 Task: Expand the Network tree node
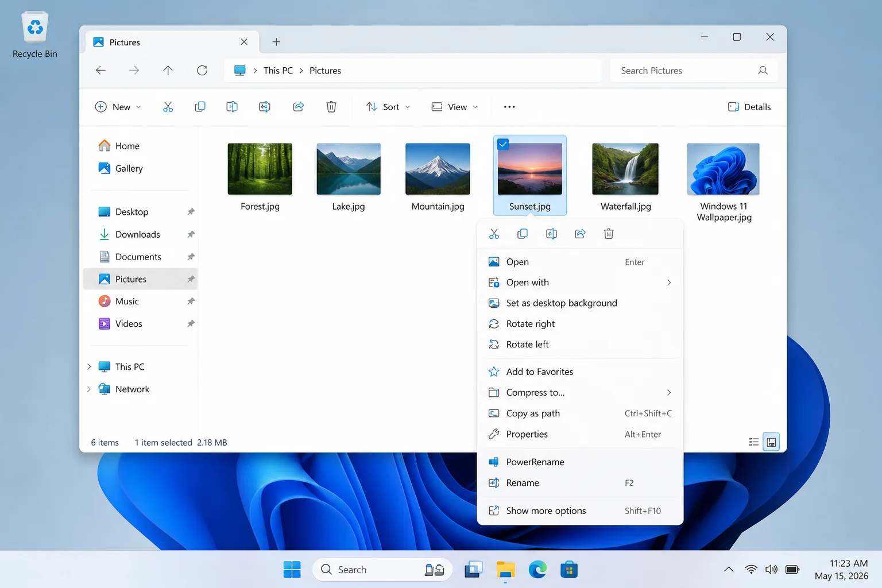[x=89, y=389]
